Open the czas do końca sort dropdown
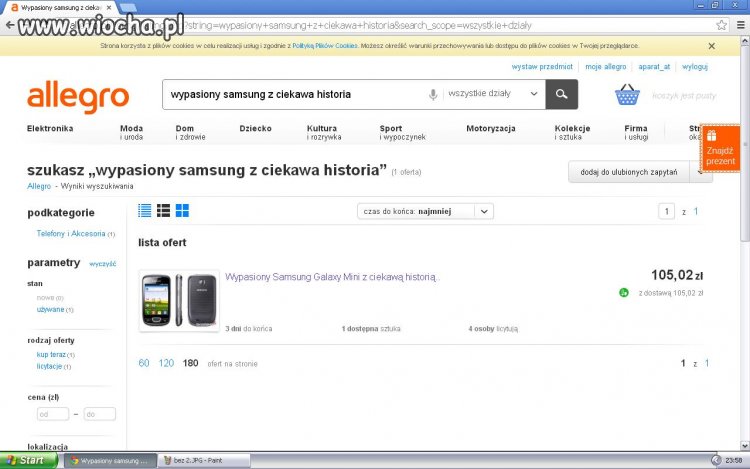The height and width of the screenshot is (469, 750). tap(425, 211)
